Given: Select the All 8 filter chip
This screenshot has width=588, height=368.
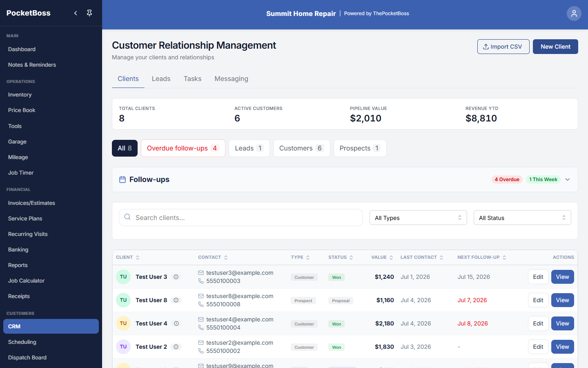Looking at the screenshot, I should (x=125, y=148).
